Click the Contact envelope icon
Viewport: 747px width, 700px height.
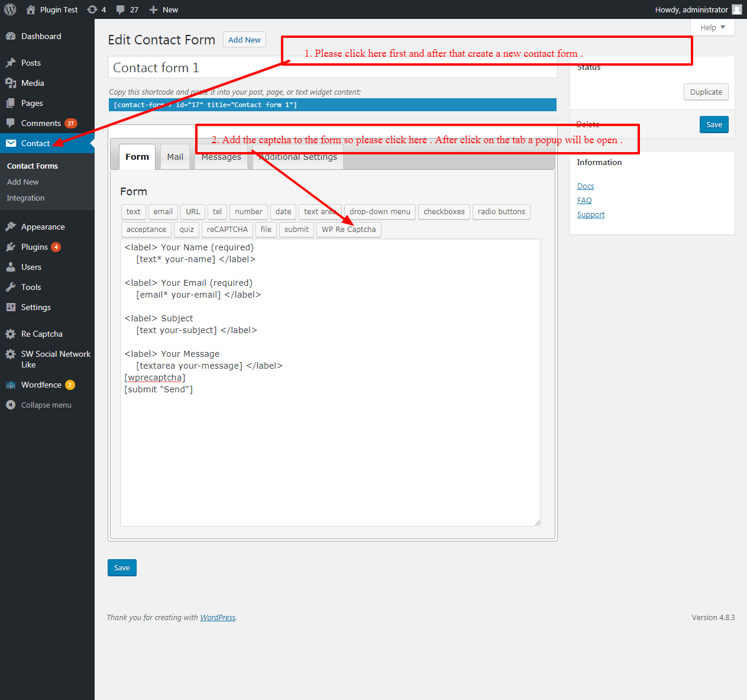(11, 143)
